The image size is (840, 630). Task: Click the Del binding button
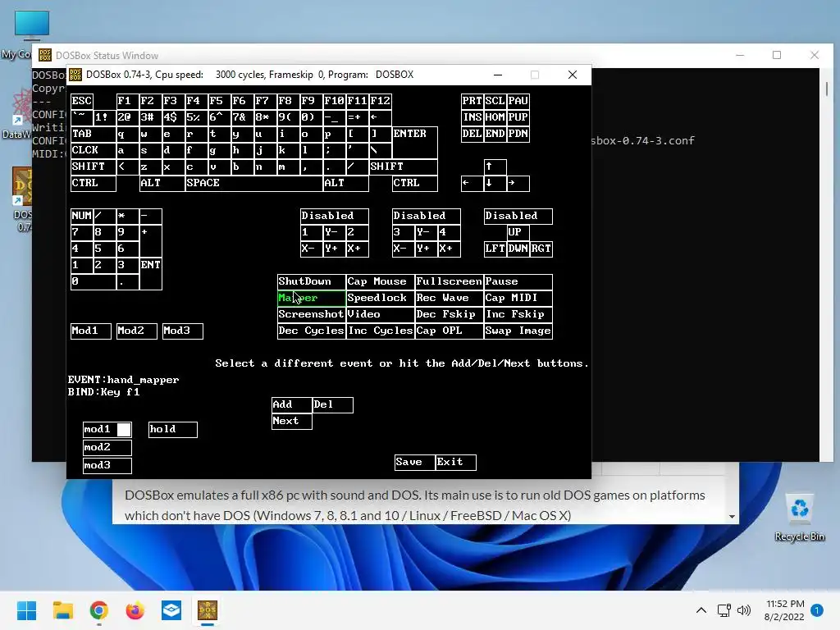click(x=333, y=405)
